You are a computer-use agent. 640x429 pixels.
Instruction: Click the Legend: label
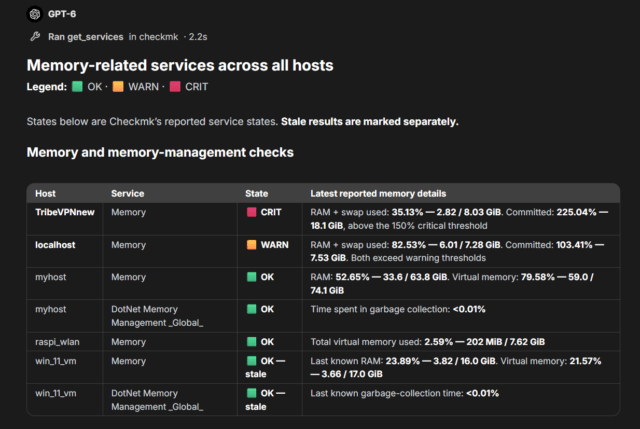click(47, 87)
